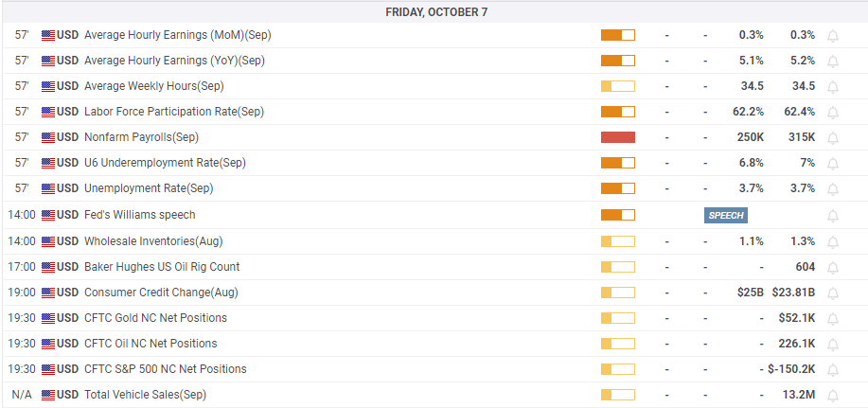Open Nonfarm Payrolls(Sep) event details
The width and height of the screenshot is (868, 408).
point(141,137)
